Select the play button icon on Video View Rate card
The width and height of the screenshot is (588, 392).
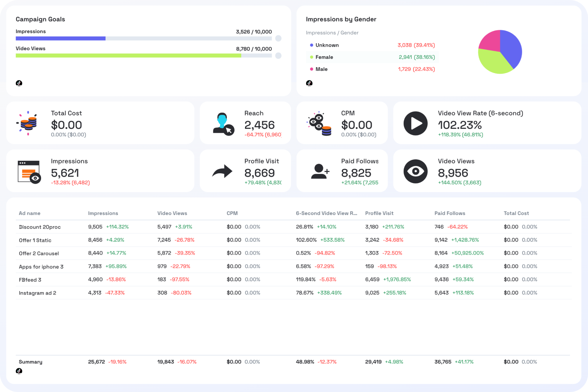[x=416, y=123]
